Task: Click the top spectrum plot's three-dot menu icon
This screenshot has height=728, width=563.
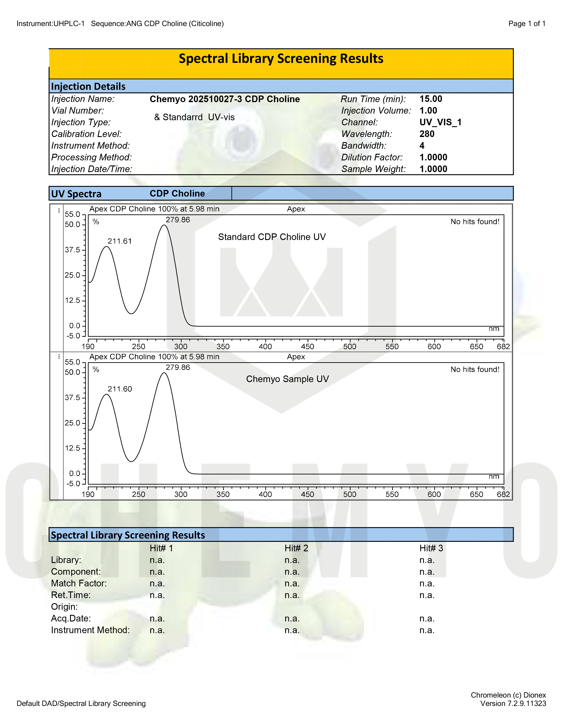Action: 59,210
